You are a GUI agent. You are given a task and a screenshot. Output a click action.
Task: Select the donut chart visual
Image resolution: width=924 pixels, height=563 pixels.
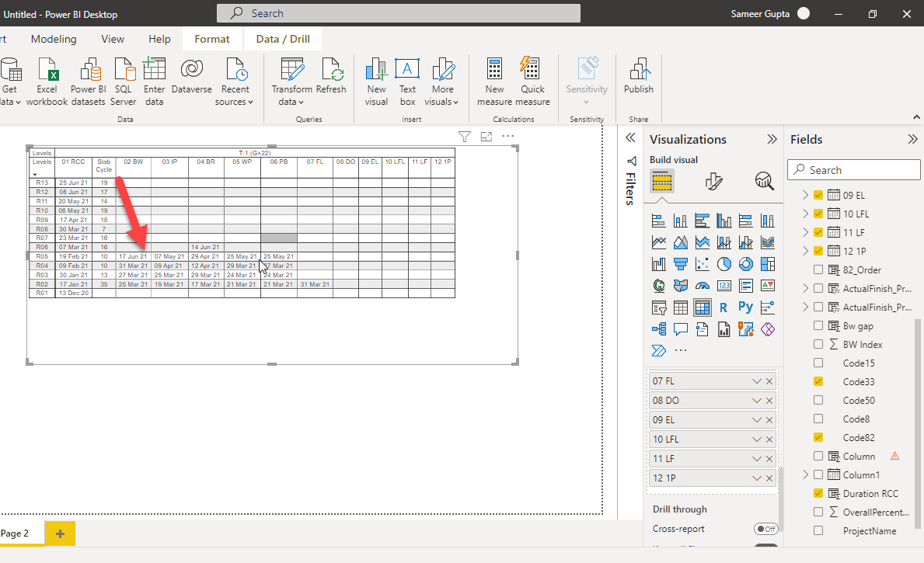(x=745, y=264)
